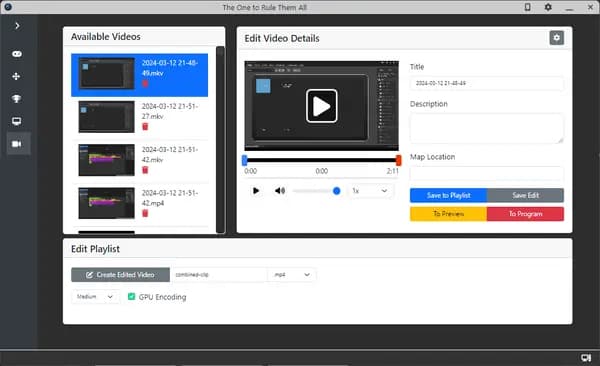
Task: Open Edit Video Details settings gear
Action: coord(556,38)
